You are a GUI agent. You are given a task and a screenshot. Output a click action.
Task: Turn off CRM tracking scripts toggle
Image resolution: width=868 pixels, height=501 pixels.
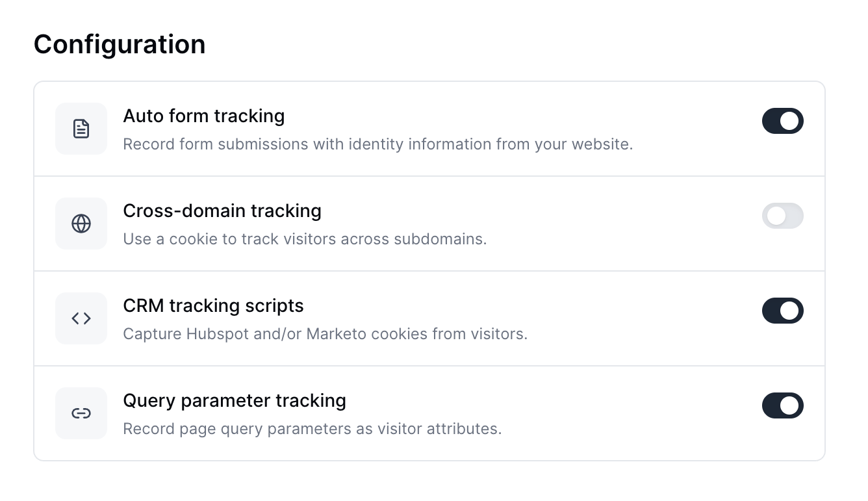click(x=782, y=311)
